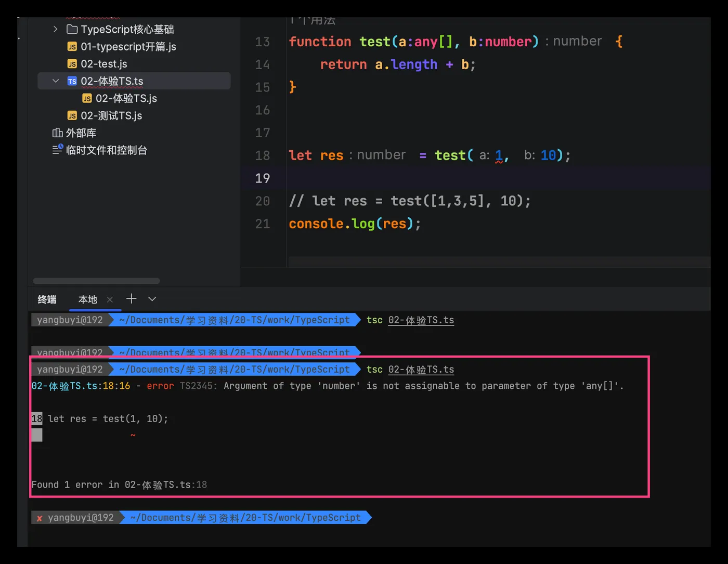Image resolution: width=728 pixels, height=564 pixels.
Task: Collapse the 02-体验TS.ts file node
Action: (x=56, y=81)
